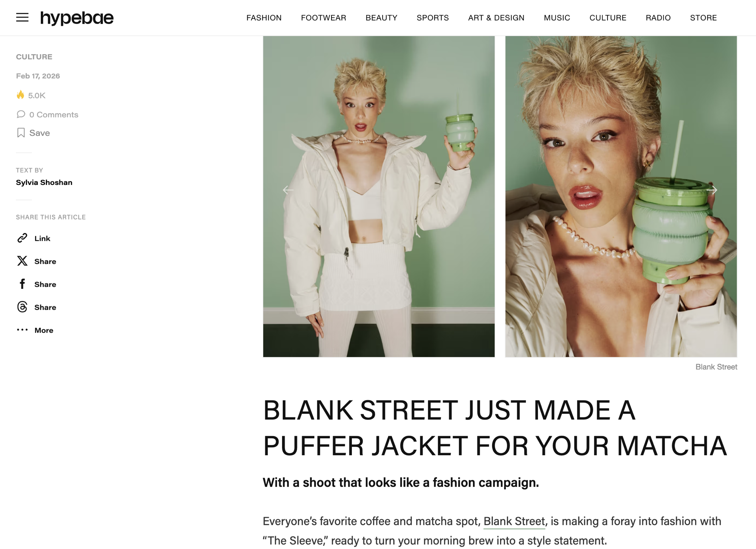Click the CULTURE category label
This screenshot has height=549, width=756.
(34, 57)
